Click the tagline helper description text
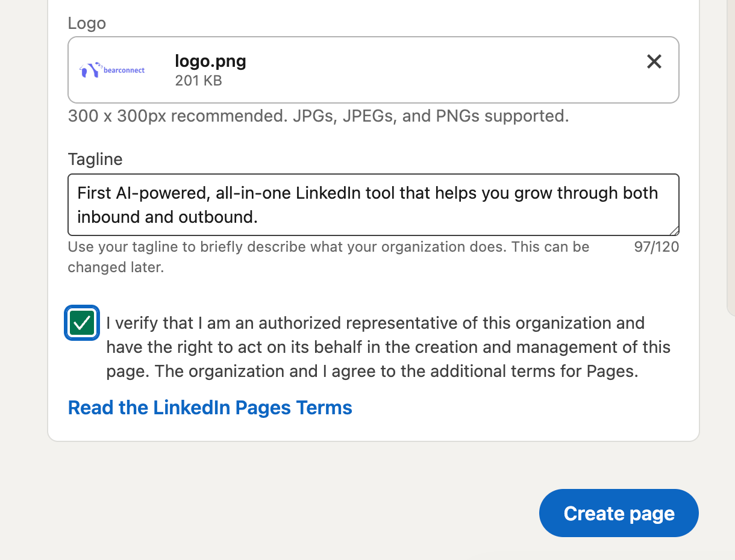Viewport: 735px width, 560px height. coord(328,247)
